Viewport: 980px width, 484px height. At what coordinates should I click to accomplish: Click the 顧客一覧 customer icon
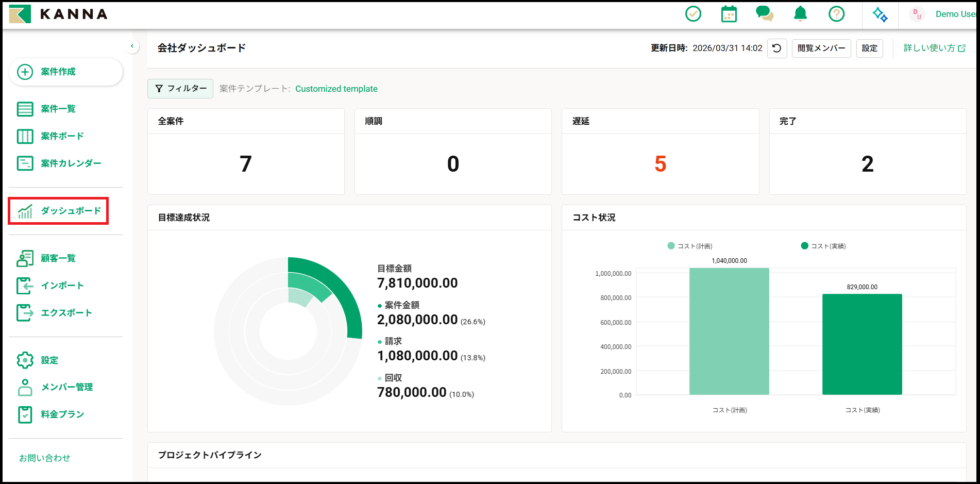click(x=25, y=258)
